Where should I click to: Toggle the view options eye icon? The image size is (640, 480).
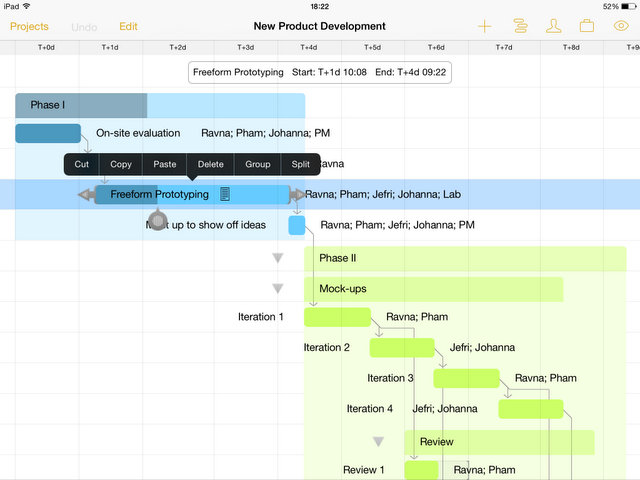[621, 27]
